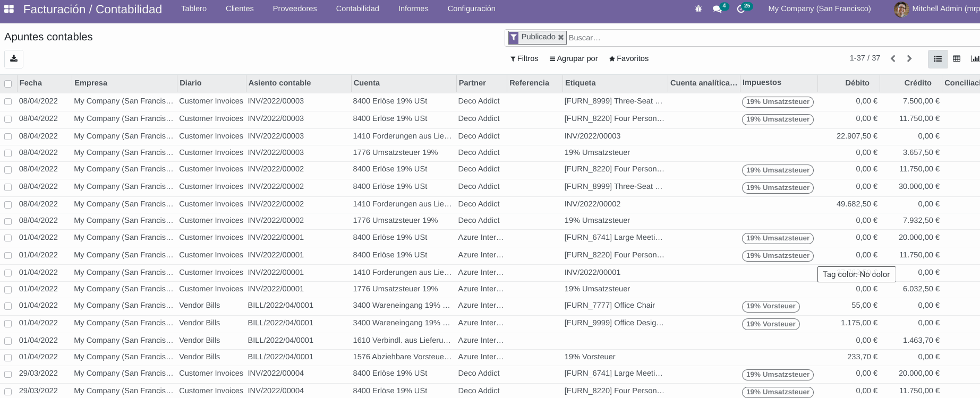Switch to pivot table view
Viewport: 980px width, 398px height.
click(x=957, y=59)
